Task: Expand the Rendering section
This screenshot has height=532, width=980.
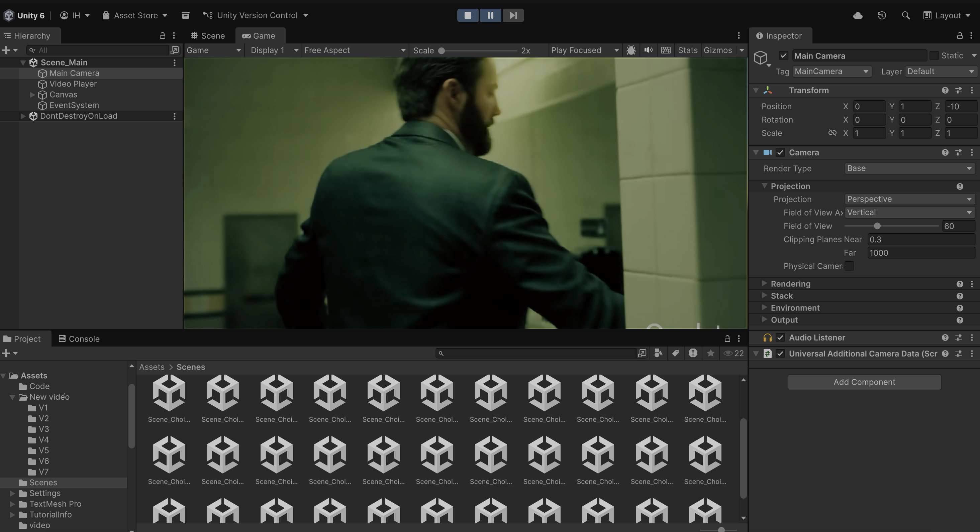Action: (x=764, y=283)
